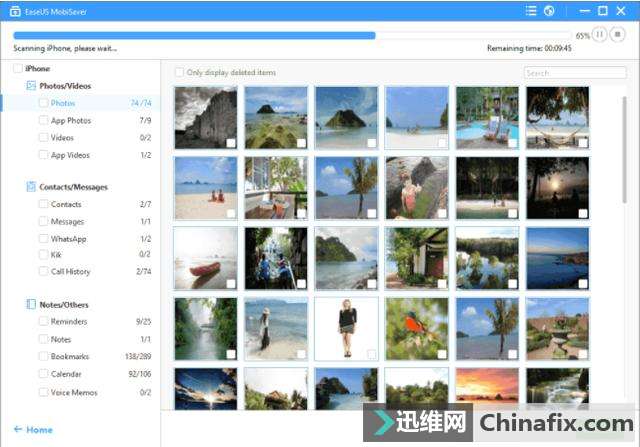Click the Contacts/Messages category icon

pyautogui.click(x=31, y=187)
